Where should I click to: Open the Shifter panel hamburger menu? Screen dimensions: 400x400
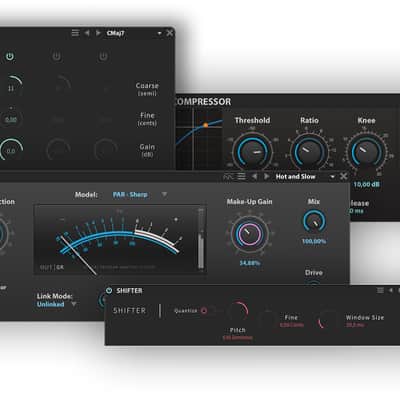click(380, 290)
